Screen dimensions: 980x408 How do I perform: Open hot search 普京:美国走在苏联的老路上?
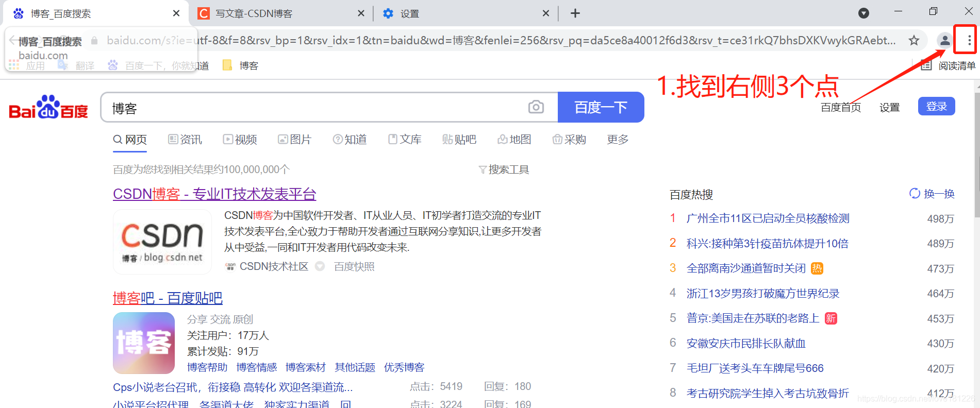pyautogui.click(x=753, y=318)
